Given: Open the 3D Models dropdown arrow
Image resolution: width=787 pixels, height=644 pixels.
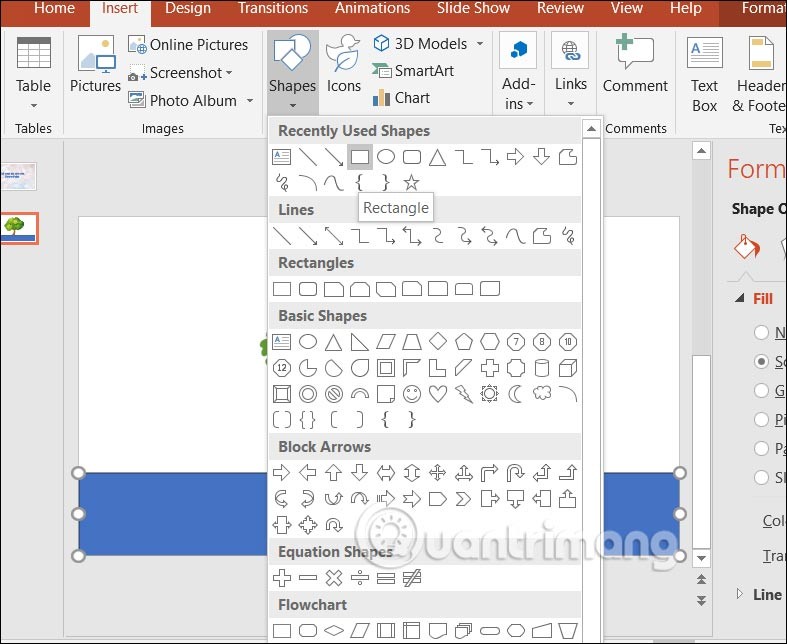Looking at the screenshot, I should pos(480,44).
